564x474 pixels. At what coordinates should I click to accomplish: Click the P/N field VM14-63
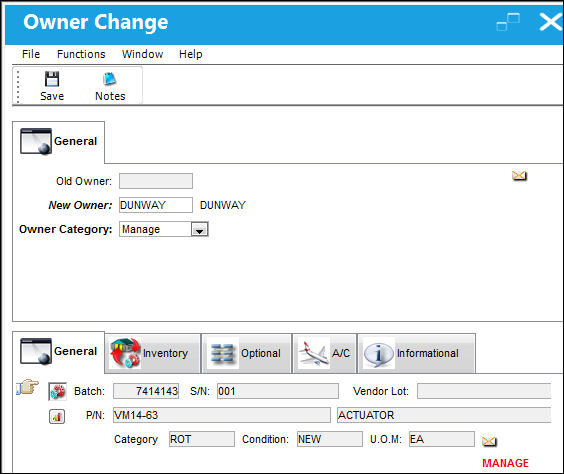[222, 415]
